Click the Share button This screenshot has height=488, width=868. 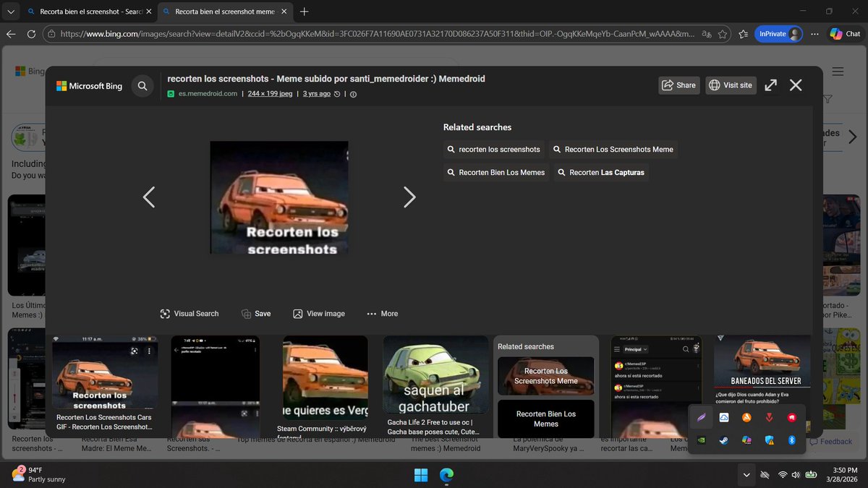pyautogui.click(x=678, y=85)
